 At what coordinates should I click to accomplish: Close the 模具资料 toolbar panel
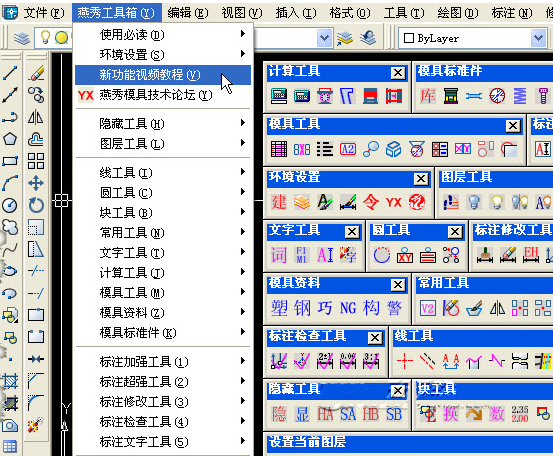click(x=398, y=285)
